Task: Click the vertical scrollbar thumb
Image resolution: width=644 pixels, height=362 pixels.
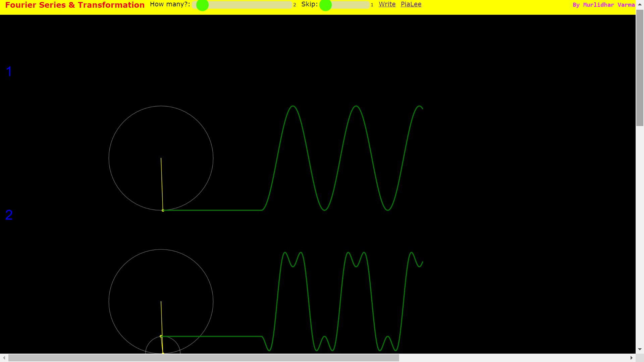Action: [x=640, y=67]
